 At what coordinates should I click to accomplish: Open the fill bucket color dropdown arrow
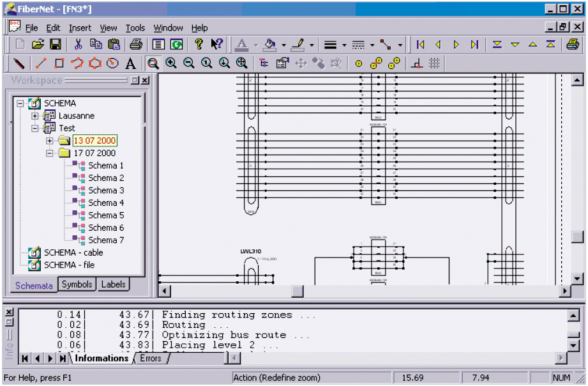point(284,45)
